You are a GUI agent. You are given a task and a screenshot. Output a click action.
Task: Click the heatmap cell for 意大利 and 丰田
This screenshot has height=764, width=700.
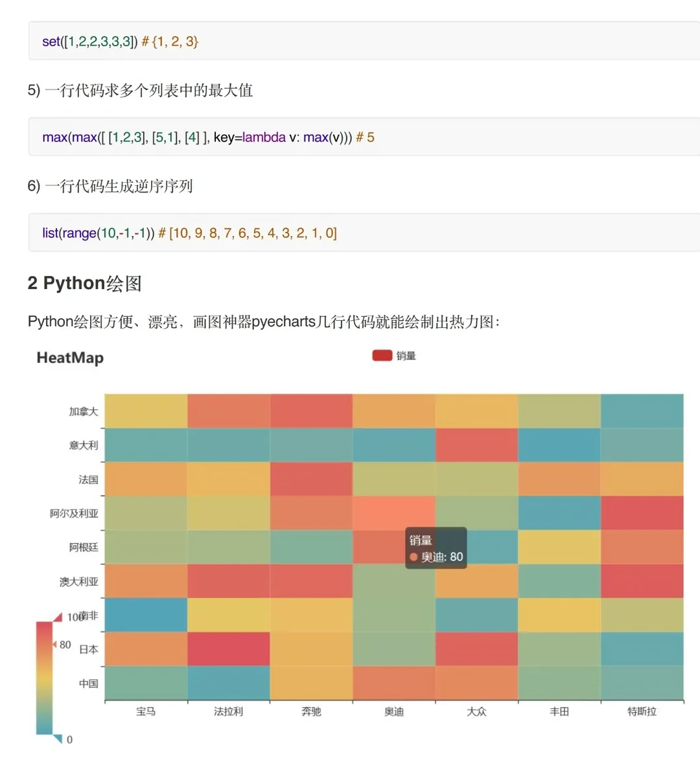click(559, 445)
